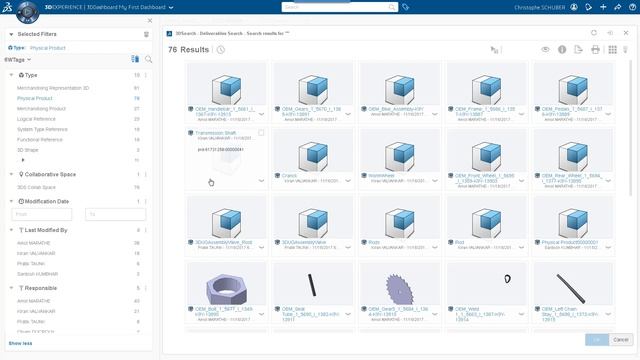Select the Physical Product type filter
Screen dimensions: 640x360
coord(35,98)
